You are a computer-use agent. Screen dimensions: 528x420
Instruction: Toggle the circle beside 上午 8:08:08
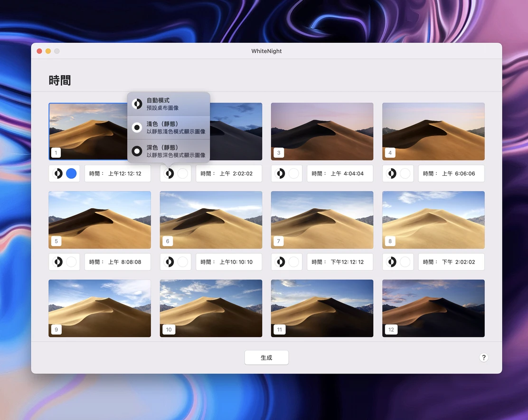coord(71,262)
